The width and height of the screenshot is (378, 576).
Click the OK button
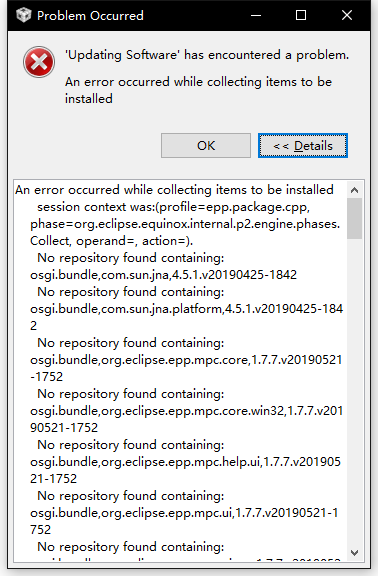[206, 145]
